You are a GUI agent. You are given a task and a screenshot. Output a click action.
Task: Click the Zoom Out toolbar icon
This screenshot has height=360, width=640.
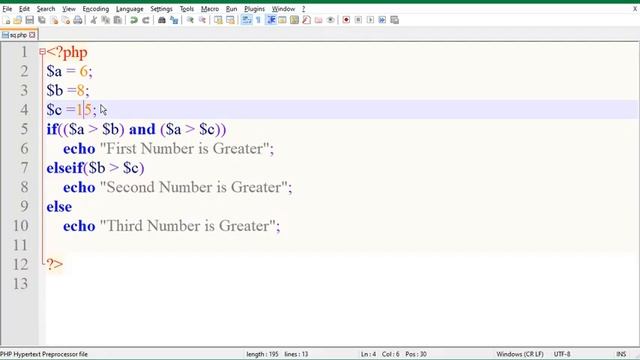pos(202,20)
